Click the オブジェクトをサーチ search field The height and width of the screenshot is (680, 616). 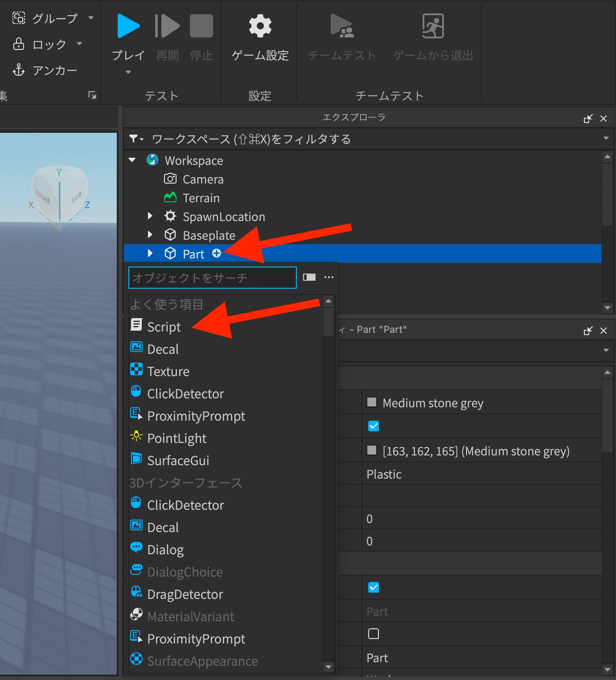[x=212, y=277]
